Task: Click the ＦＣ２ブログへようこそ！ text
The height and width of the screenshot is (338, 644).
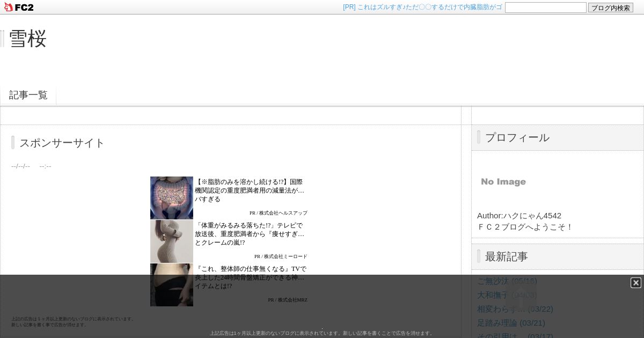Action: pos(525,226)
